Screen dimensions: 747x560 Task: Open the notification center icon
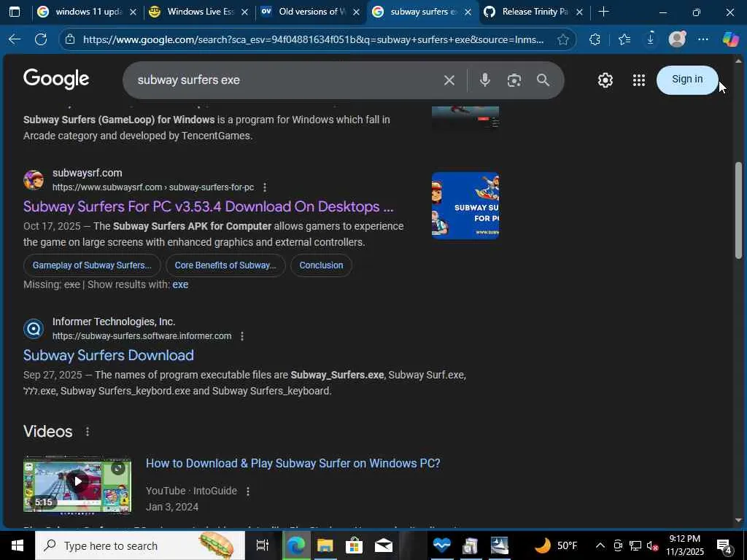[x=724, y=545]
